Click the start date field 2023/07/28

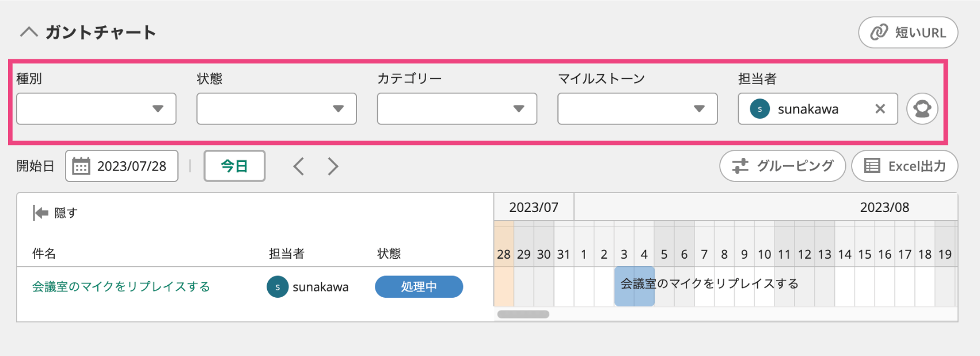click(132, 166)
